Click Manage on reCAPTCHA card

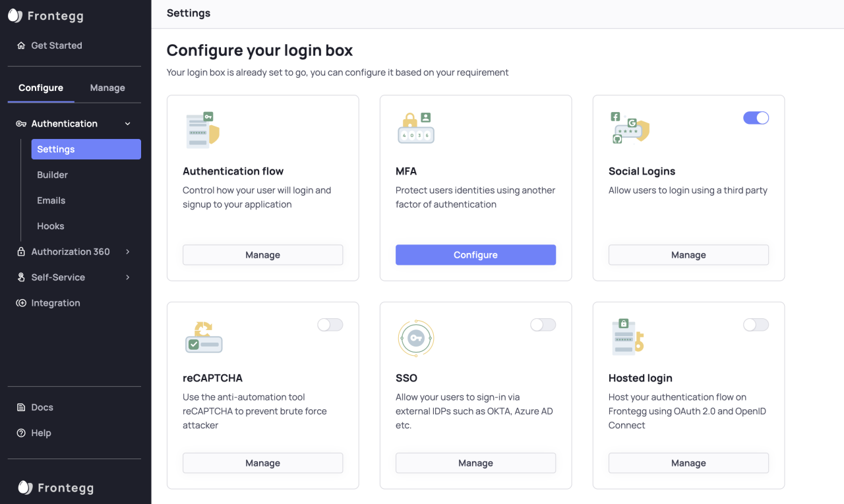point(262,463)
